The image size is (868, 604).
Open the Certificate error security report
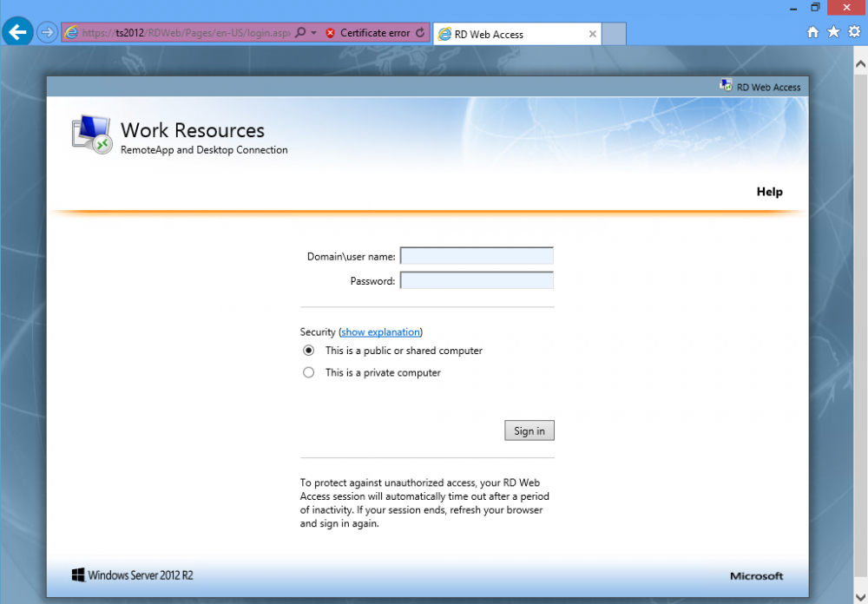point(375,33)
